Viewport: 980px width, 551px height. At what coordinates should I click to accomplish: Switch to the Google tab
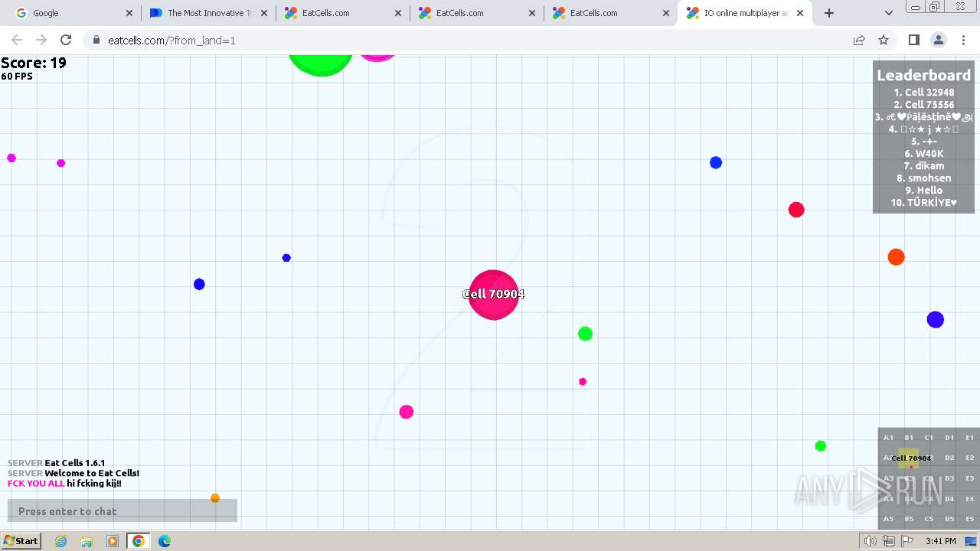point(73,13)
